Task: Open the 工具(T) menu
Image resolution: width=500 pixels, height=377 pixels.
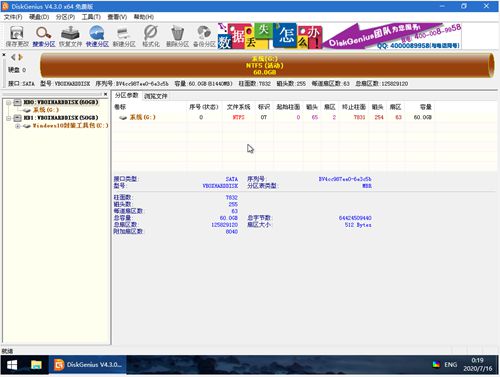Action: pyautogui.click(x=91, y=17)
